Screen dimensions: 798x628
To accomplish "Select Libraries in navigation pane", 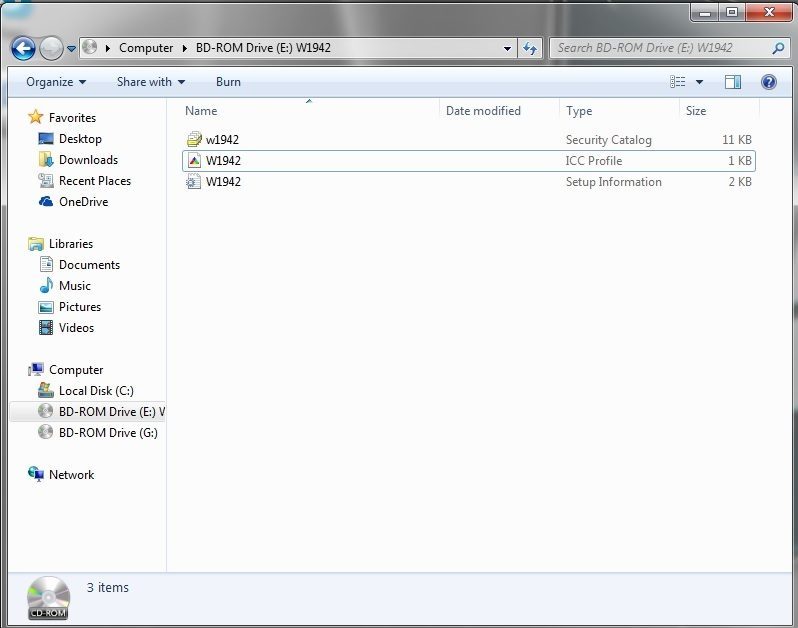I will click(71, 244).
